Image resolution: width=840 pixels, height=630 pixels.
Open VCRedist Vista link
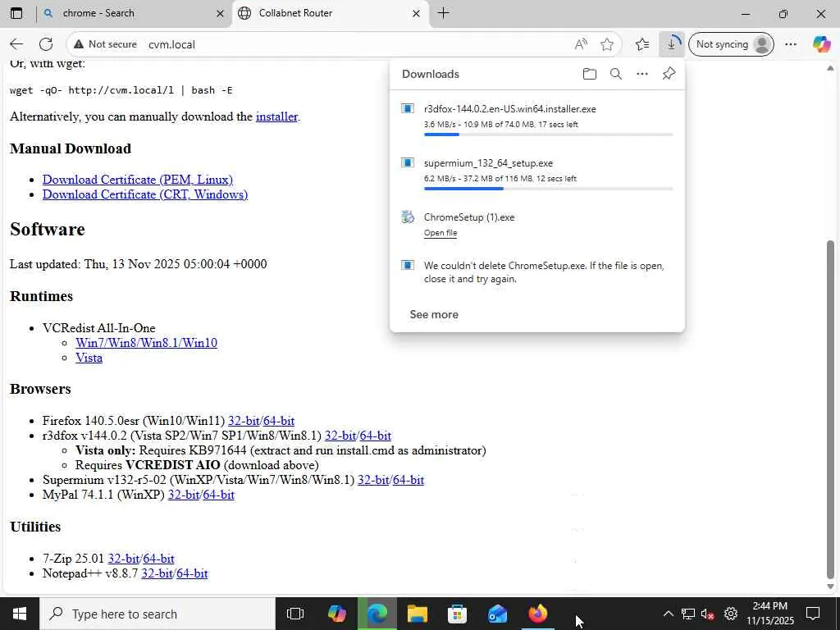(x=89, y=358)
